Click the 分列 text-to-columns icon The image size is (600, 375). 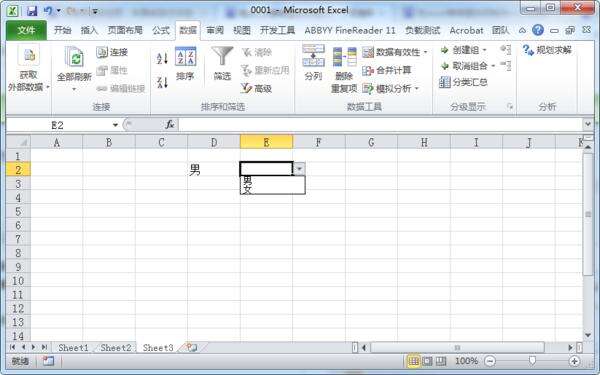coord(313,63)
